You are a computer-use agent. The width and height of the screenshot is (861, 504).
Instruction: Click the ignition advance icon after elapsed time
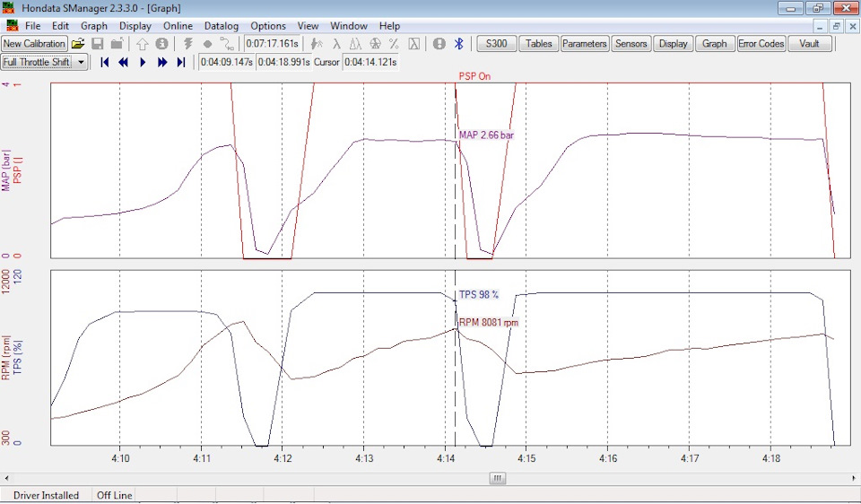(317, 43)
